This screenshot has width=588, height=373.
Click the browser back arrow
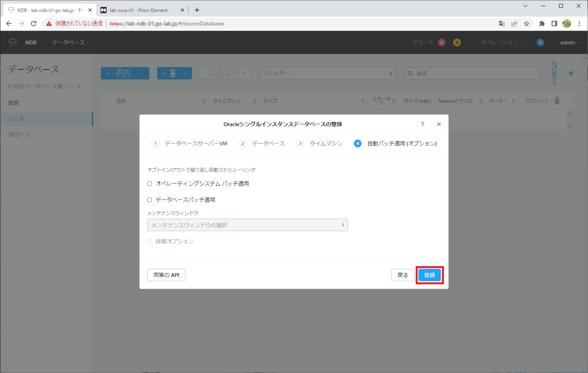click(9, 23)
